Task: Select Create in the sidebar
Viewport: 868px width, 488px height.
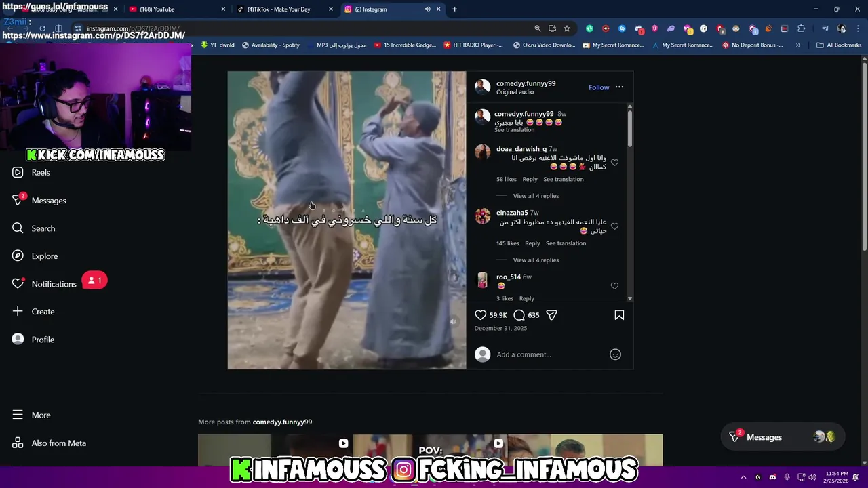Action: [x=33, y=312]
